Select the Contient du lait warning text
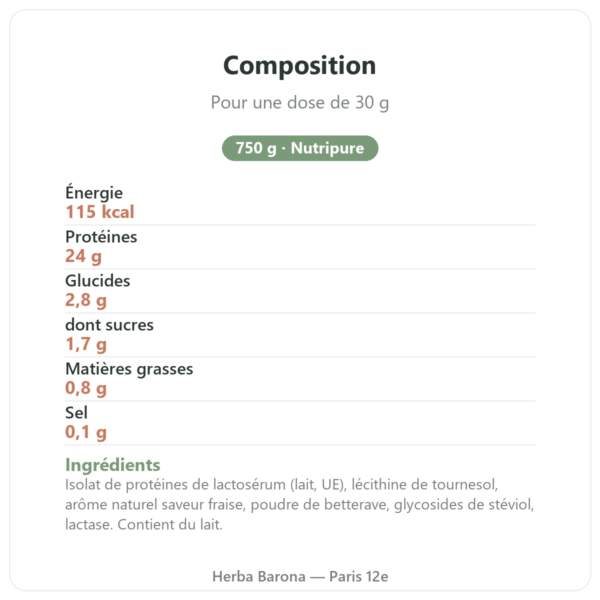Image resolution: width=600 pixels, height=600 pixels. click(170, 525)
